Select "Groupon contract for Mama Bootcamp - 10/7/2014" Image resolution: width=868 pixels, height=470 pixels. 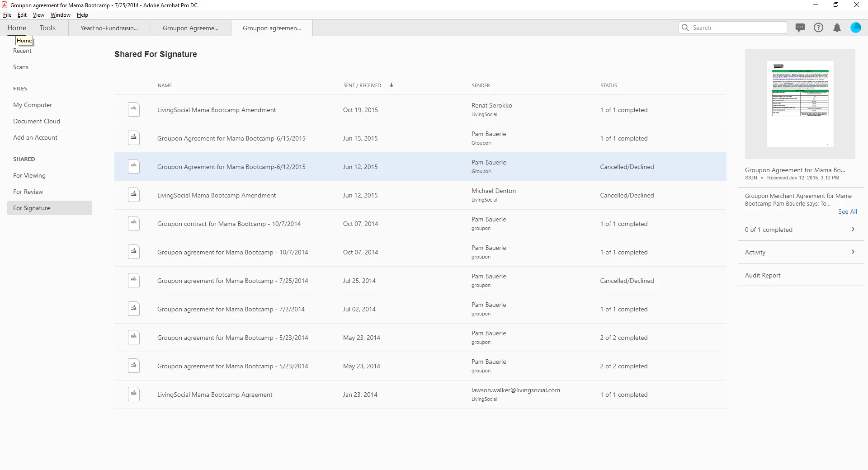click(x=229, y=224)
